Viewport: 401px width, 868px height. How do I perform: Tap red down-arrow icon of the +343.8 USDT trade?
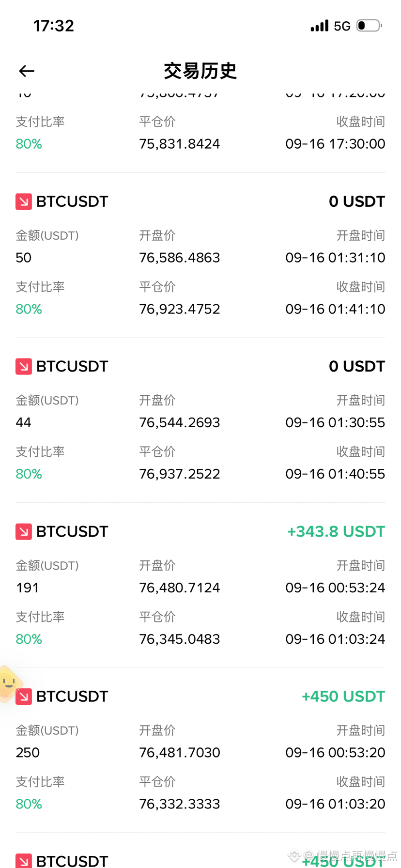click(24, 531)
